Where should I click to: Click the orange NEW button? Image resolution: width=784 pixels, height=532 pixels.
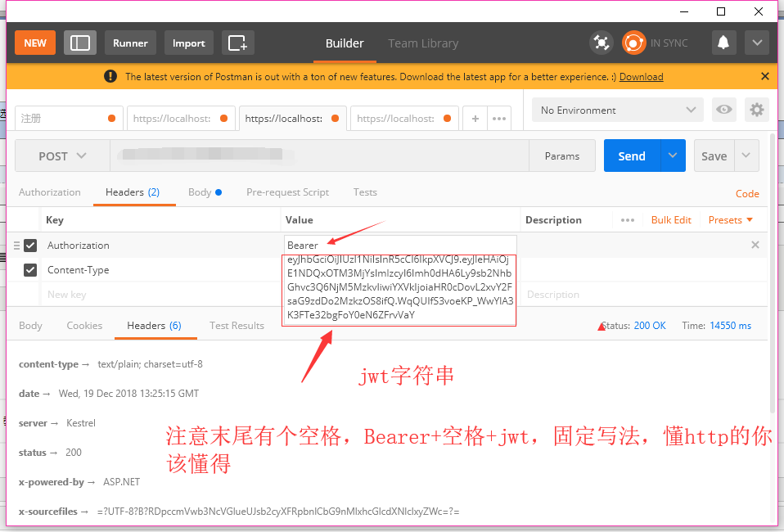[35, 43]
